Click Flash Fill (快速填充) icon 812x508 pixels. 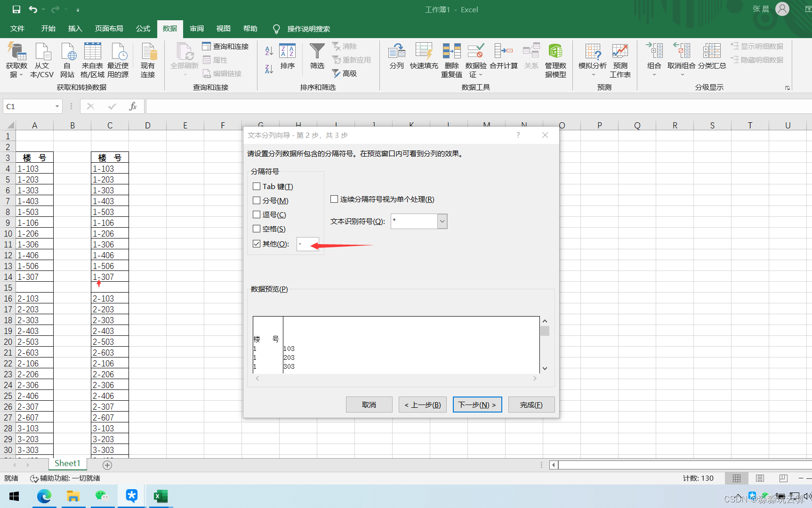[424, 56]
